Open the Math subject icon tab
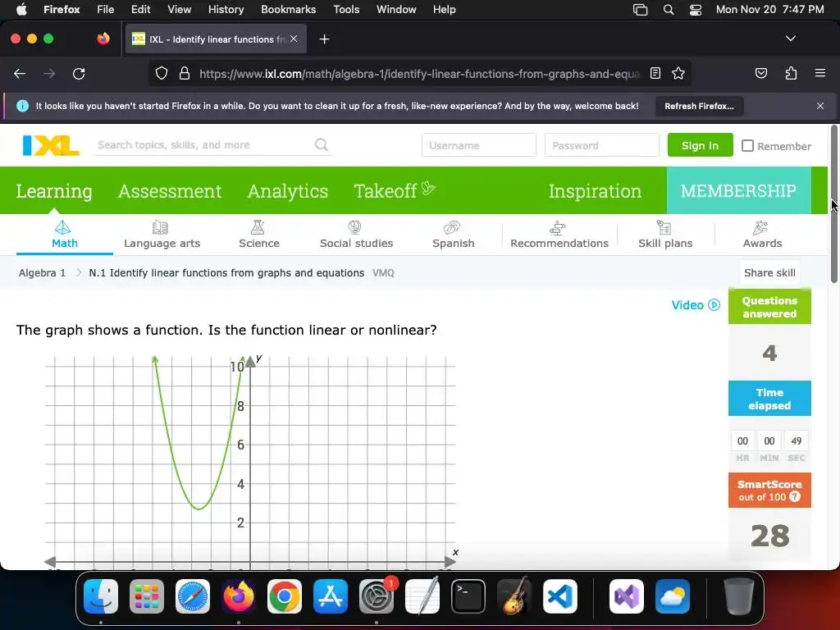The width and height of the screenshot is (840, 630). pos(64,234)
